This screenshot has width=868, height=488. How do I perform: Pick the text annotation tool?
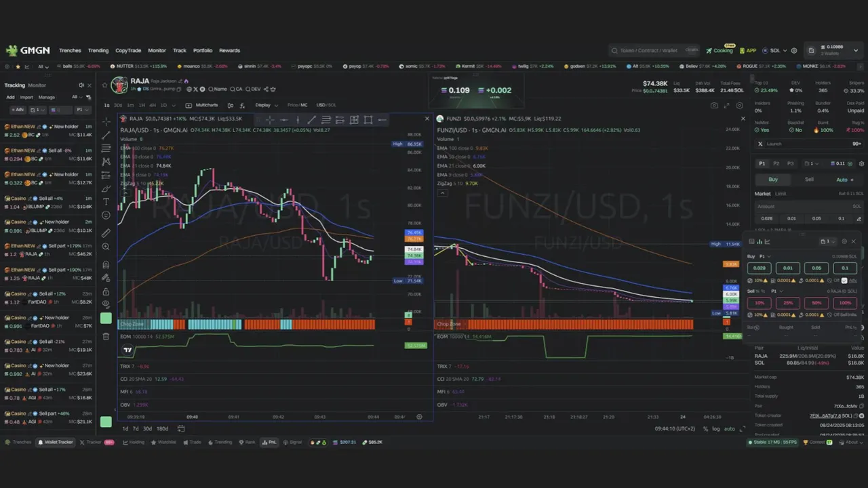click(x=106, y=201)
